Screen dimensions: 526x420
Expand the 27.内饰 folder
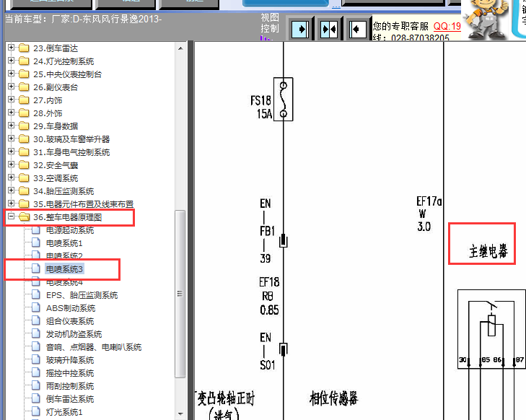click(x=11, y=100)
